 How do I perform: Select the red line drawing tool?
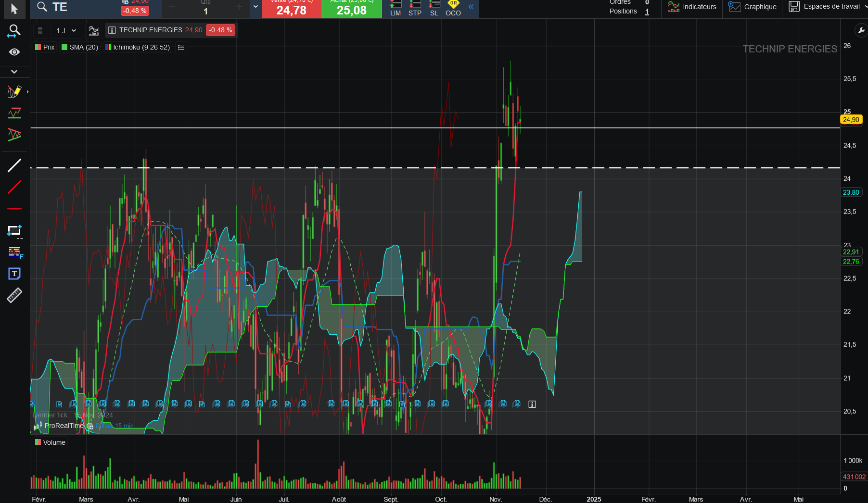pos(14,187)
